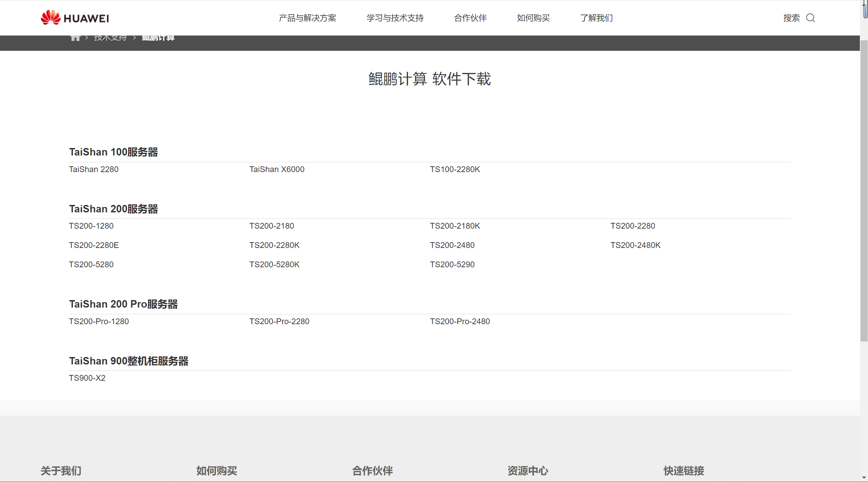
Task: Open 学习与技术支持 menu
Action: point(395,18)
